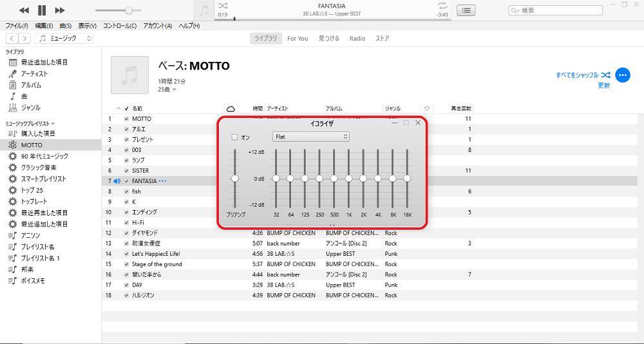644x344 pixels.
Task: Go back to the previous track
Action: (x=24, y=10)
